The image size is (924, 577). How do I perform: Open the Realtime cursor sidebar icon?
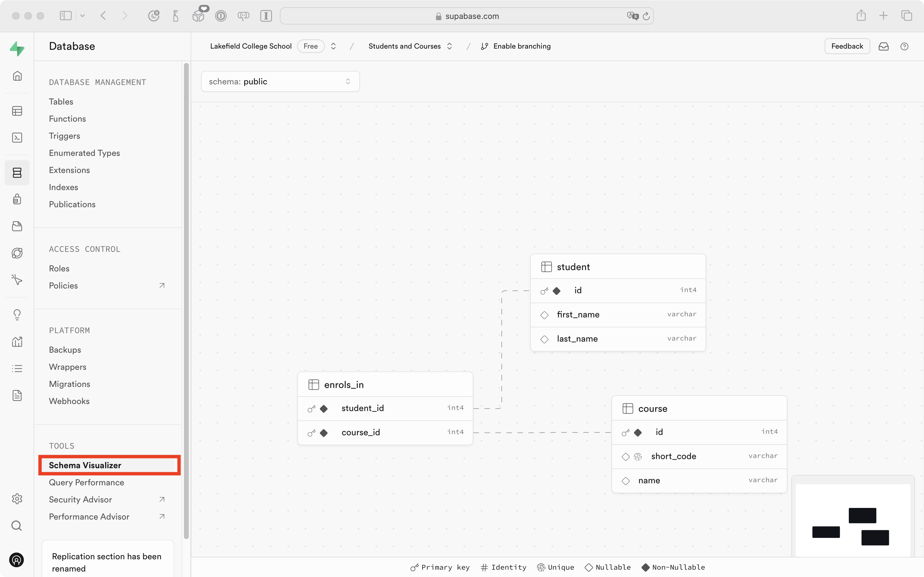[17, 280]
